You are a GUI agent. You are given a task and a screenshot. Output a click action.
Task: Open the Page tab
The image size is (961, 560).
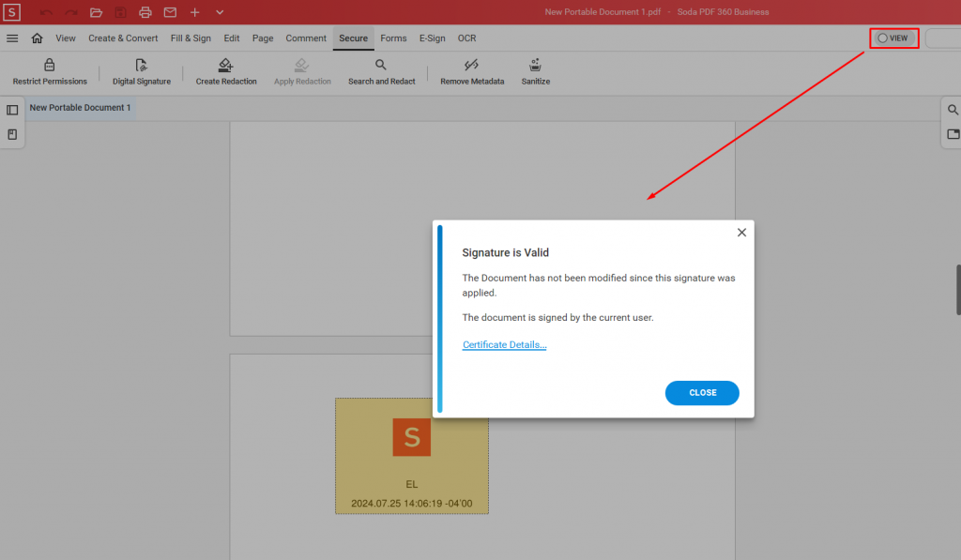point(263,38)
